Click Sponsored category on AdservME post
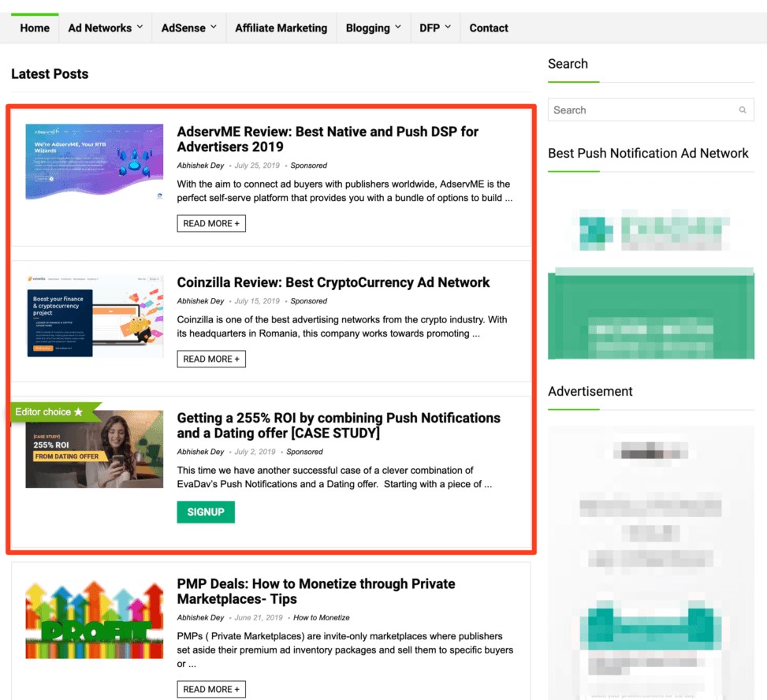Image resolution: width=767 pixels, height=700 pixels. [309, 166]
